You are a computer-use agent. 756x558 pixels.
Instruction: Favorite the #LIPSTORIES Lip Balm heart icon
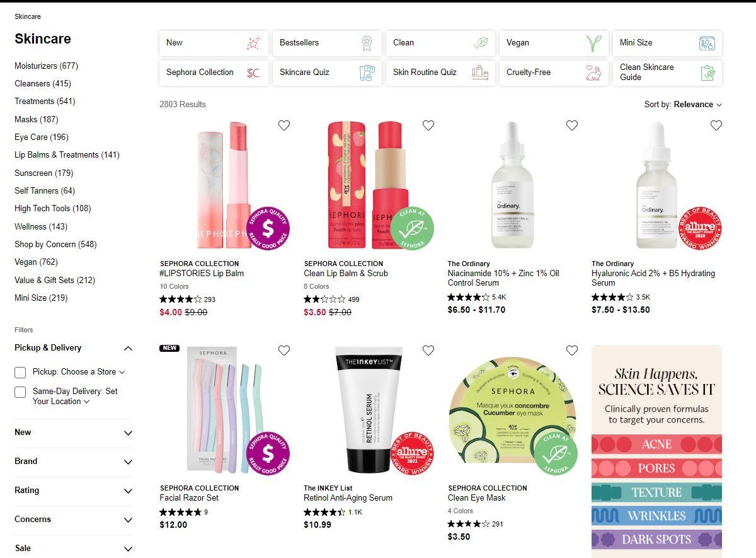coord(284,125)
